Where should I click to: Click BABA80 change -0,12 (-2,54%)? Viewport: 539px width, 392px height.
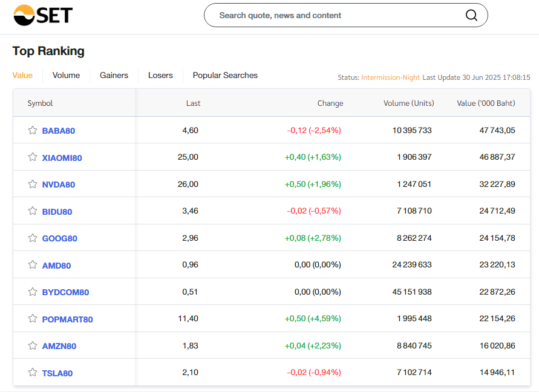point(314,130)
